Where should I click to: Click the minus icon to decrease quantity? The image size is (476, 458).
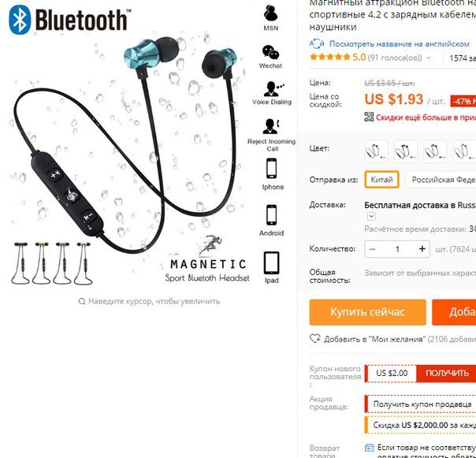tap(373, 249)
